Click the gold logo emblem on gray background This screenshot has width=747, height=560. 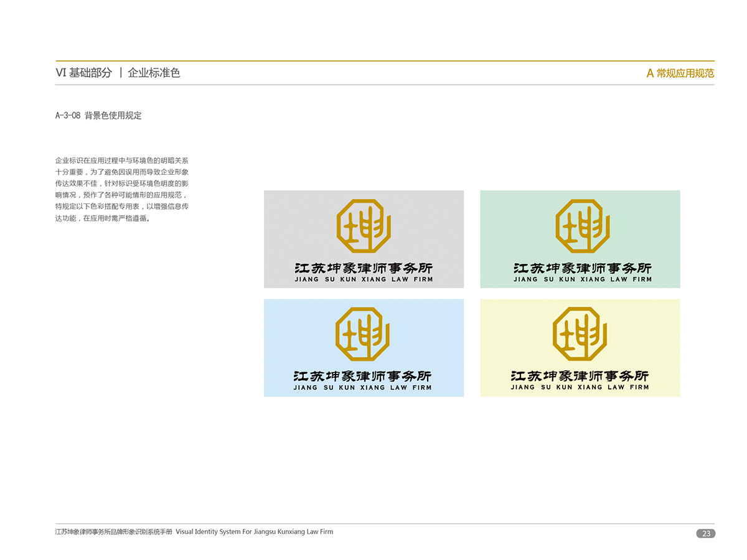364,226
